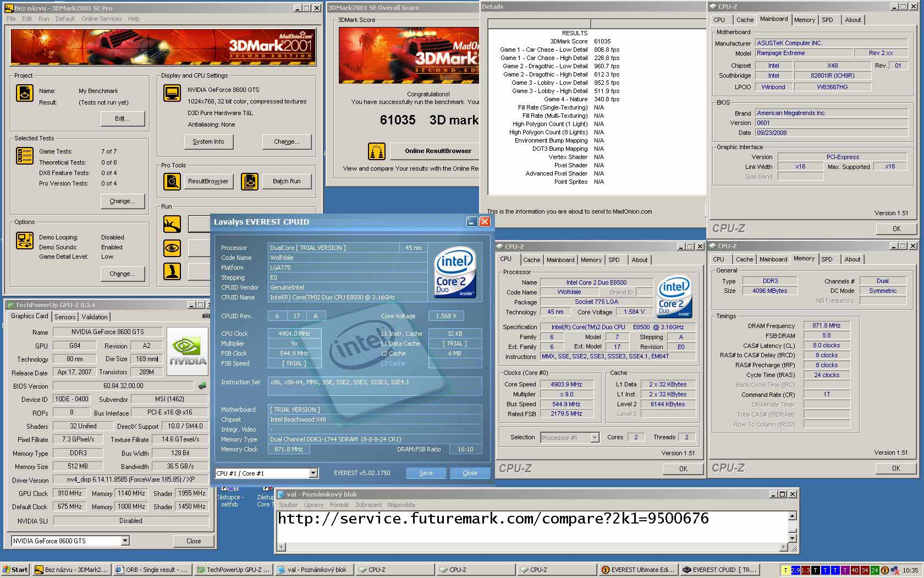This screenshot has width=924, height=578.
Task: Click the TechPowerUp GPU-Z taskbar button
Action: (233, 570)
